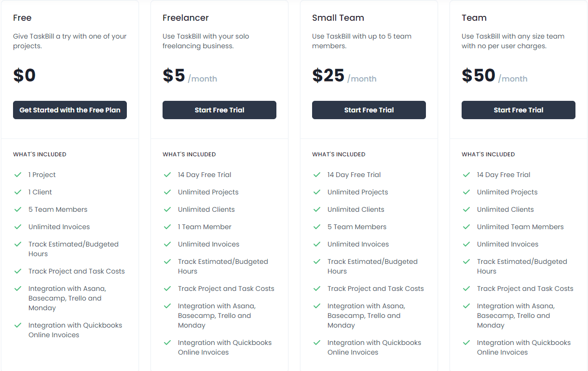Click "WHAT'S INCLUDED" under the Team plan

[x=488, y=154]
